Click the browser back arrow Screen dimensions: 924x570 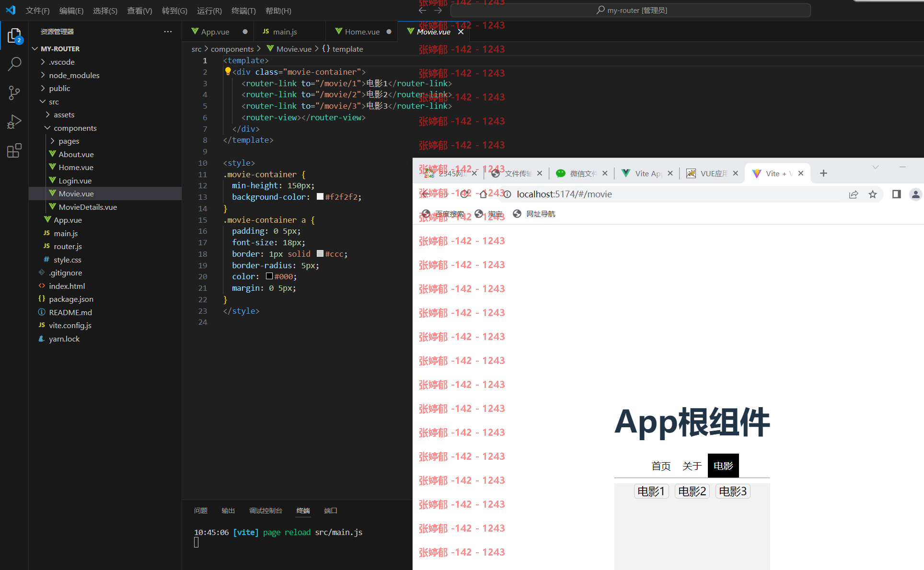(425, 194)
